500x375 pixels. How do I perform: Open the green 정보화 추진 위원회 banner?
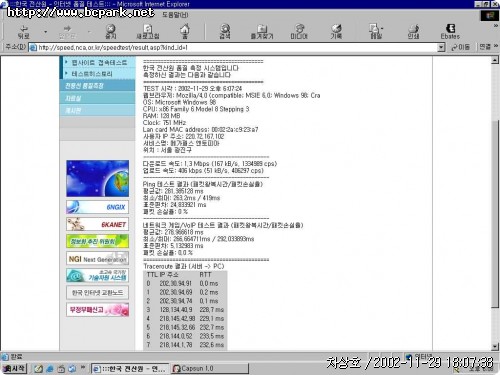click(x=97, y=241)
